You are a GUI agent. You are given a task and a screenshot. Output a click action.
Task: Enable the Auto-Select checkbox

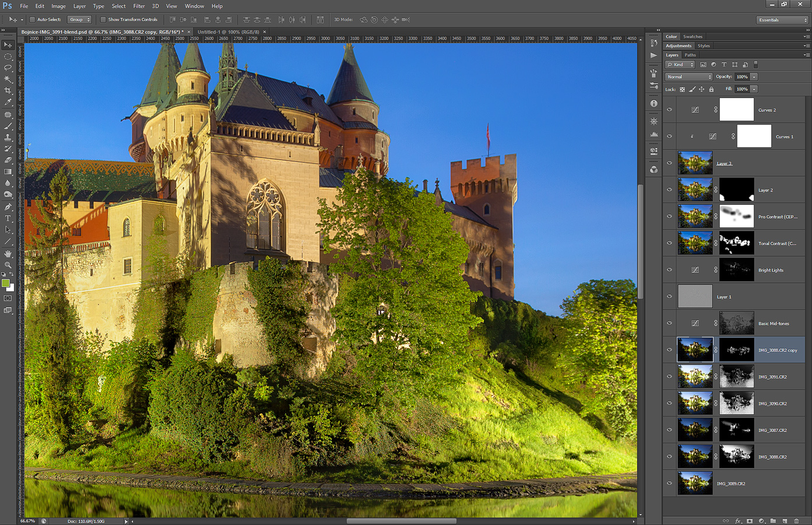click(33, 20)
